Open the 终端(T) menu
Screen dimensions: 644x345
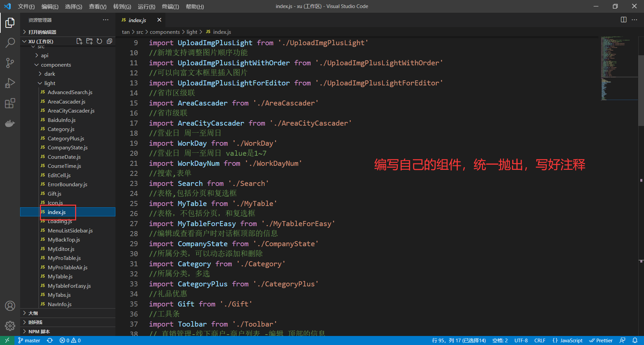(x=170, y=6)
